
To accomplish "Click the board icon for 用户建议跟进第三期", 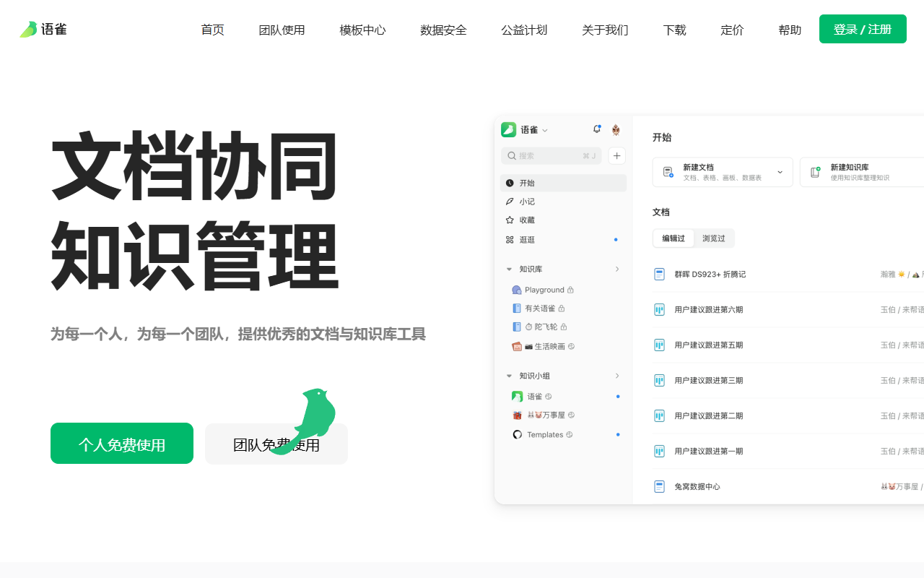I will (659, 381).
